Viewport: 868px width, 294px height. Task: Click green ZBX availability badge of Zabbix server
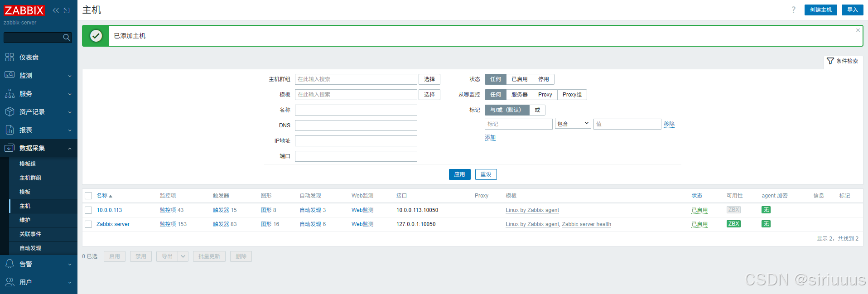[733, 224]
